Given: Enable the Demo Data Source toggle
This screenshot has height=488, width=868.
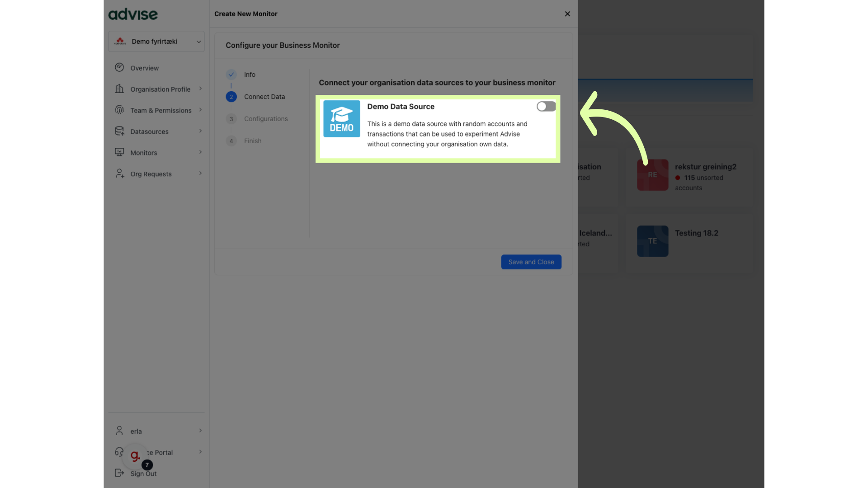Looking at the screenshot, I should (x=546, y=106).
